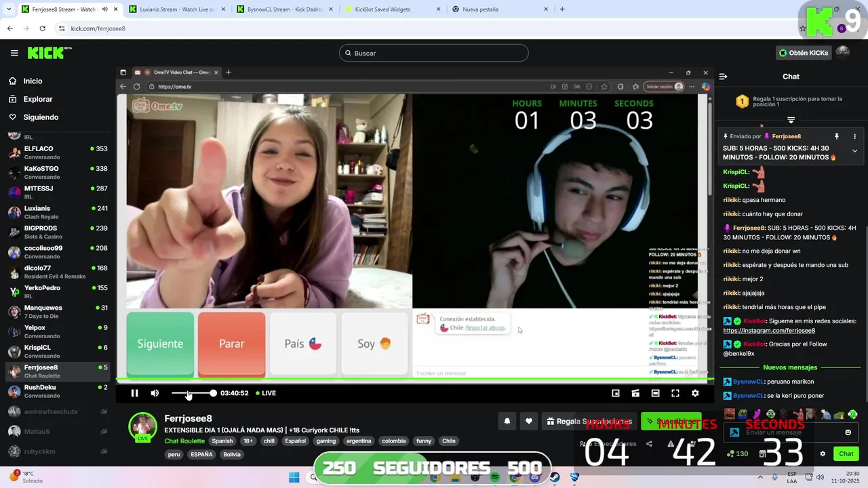This screenshot has width=868, height=488.
Task: Mute the Ferrjosee8 tab audio icon
Action: coord(104,9)
